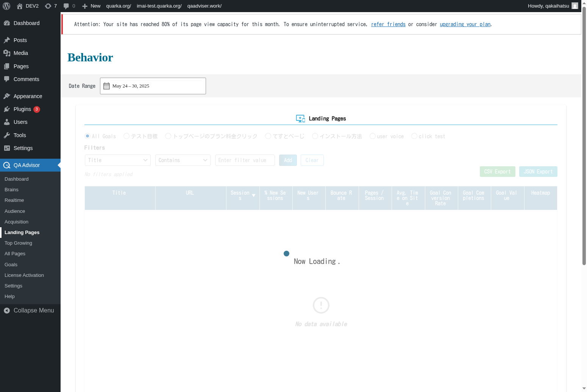
Task: Follow the upgrading your plan link
Action: pyautogui.click(x=465, y=24)
